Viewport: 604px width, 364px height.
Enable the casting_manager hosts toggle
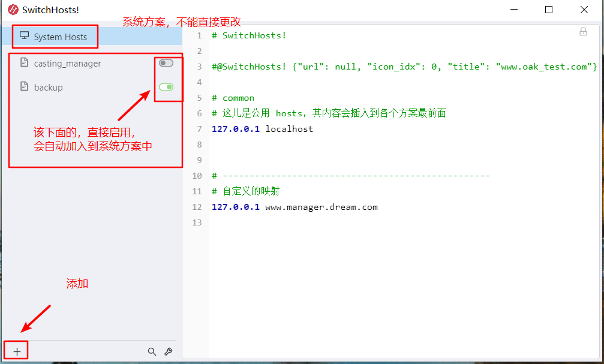click(x=166, y=63)
